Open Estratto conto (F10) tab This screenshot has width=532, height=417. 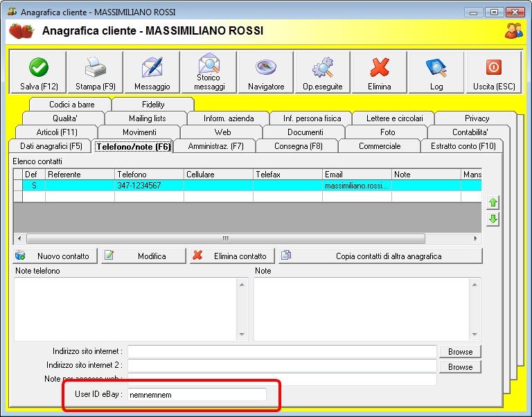click(x=463, y=146)
